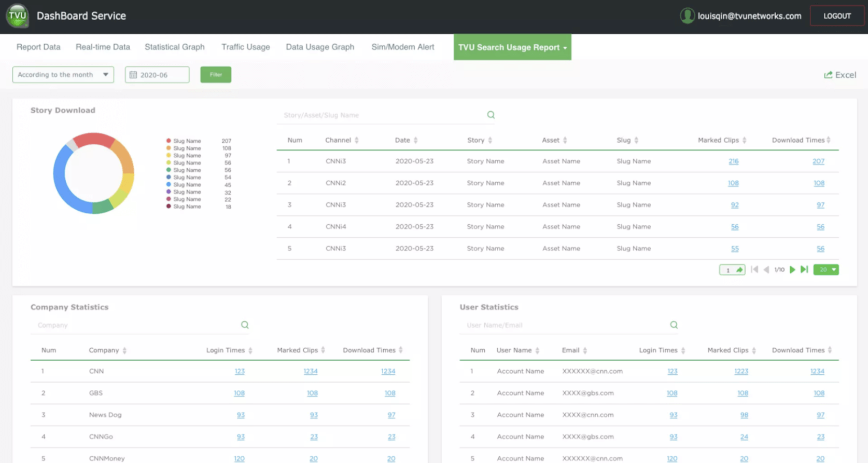Image resolution: width=868 pixels, height=463 pixels.
Task: Click Company search magnifier icon
Action: click(x=245, y=325)
